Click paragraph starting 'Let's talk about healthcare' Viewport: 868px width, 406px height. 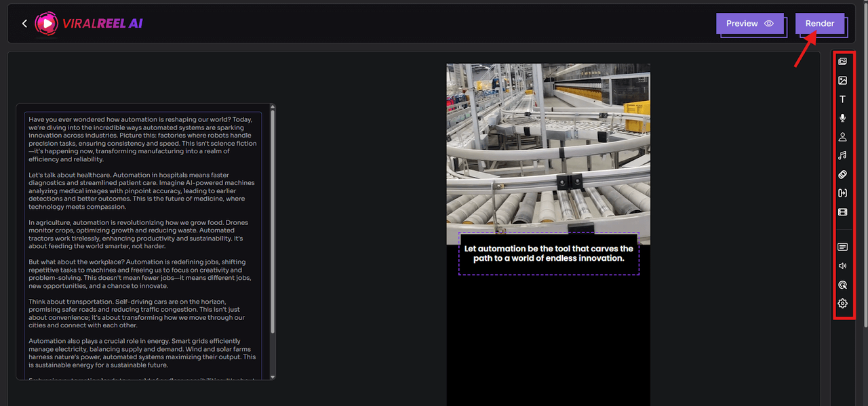[x=142, y=191]
